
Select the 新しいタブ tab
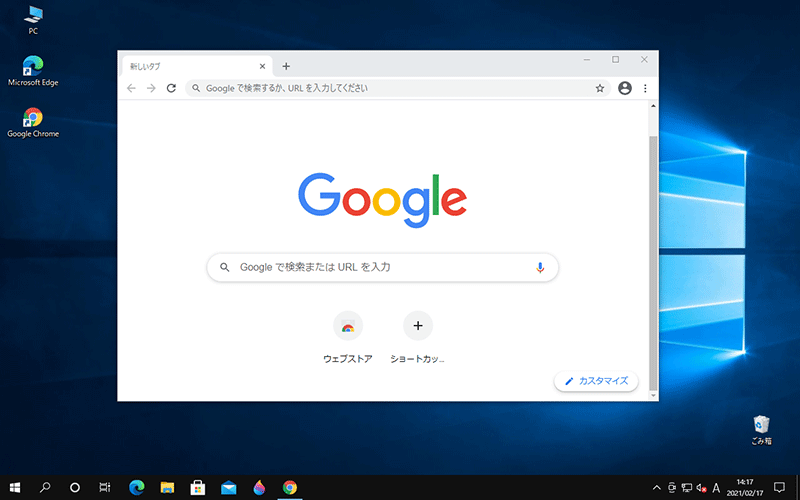pos(197,66)
